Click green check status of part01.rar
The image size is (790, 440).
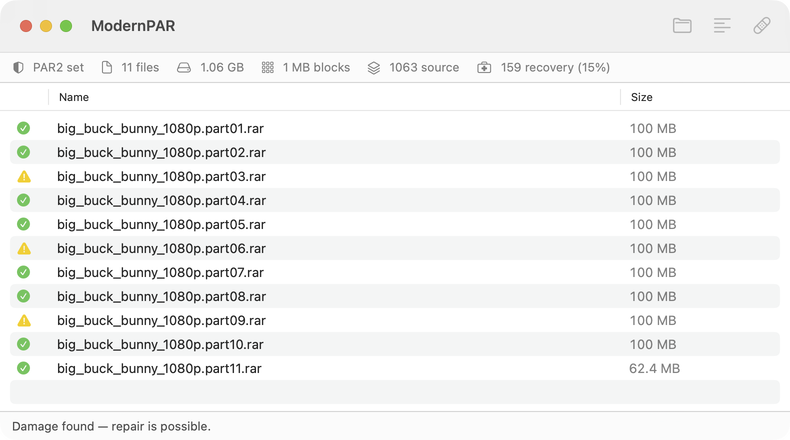point(23,128)
